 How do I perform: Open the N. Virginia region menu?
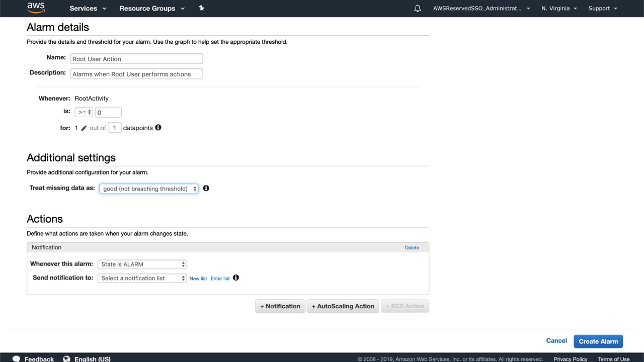559,9
